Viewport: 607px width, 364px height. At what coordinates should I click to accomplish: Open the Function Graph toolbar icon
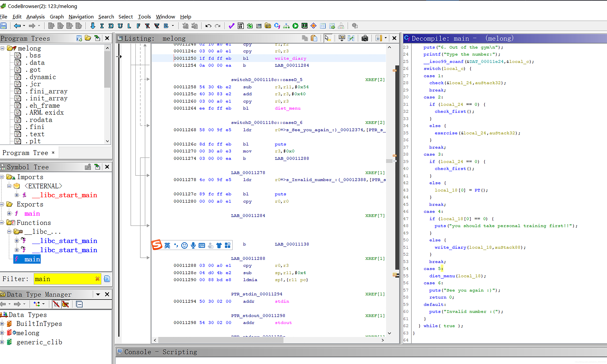tap(286, 26)
